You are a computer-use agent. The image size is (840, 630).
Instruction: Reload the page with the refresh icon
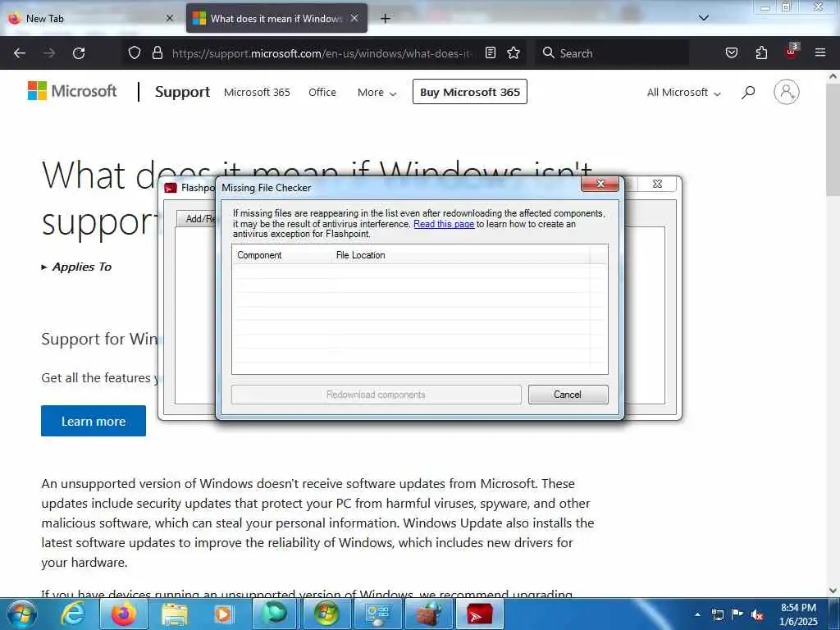click(x=79, y=53)
